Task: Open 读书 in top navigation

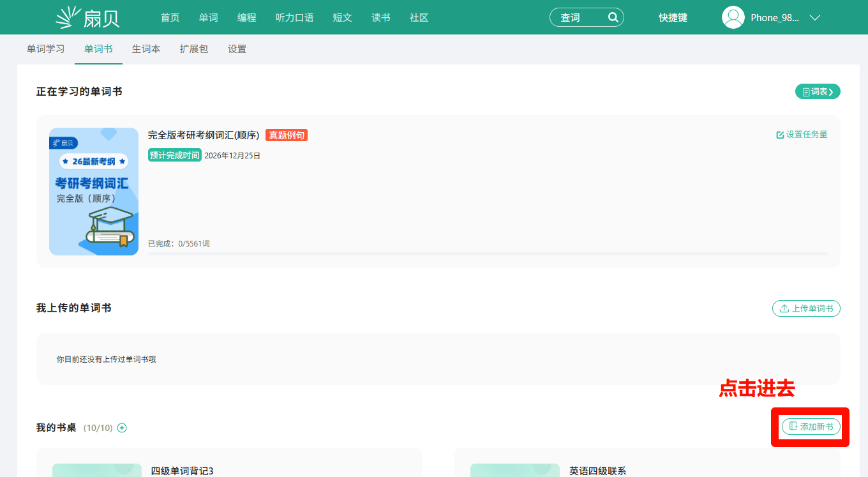Action: pyautogui.click(x=380, y=18)
